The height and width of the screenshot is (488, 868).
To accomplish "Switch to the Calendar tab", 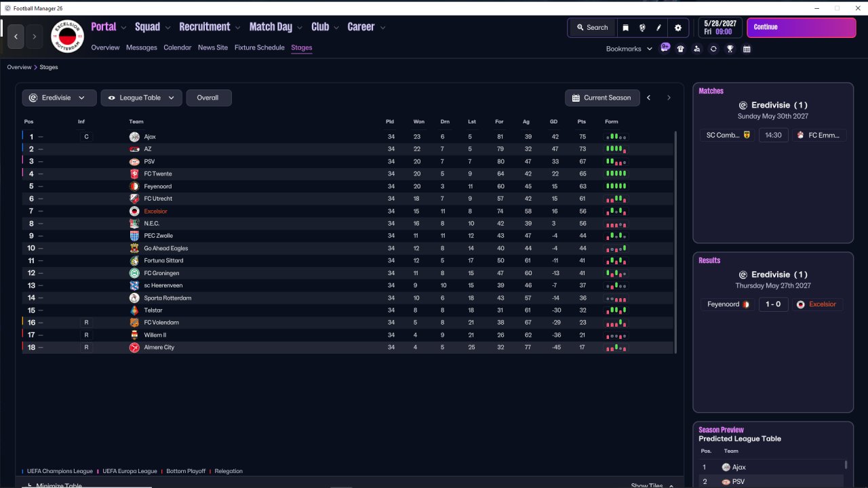I will pyautogui.click(x=178, y=47).
